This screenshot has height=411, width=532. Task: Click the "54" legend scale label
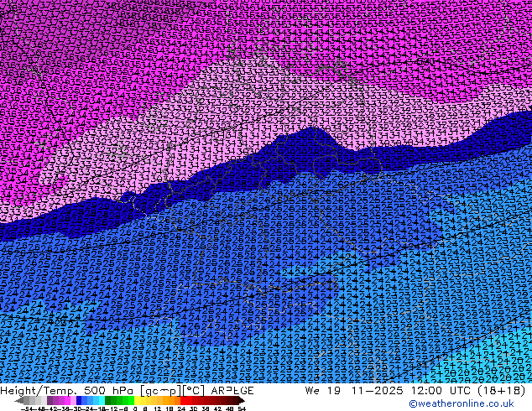(242, 408)
